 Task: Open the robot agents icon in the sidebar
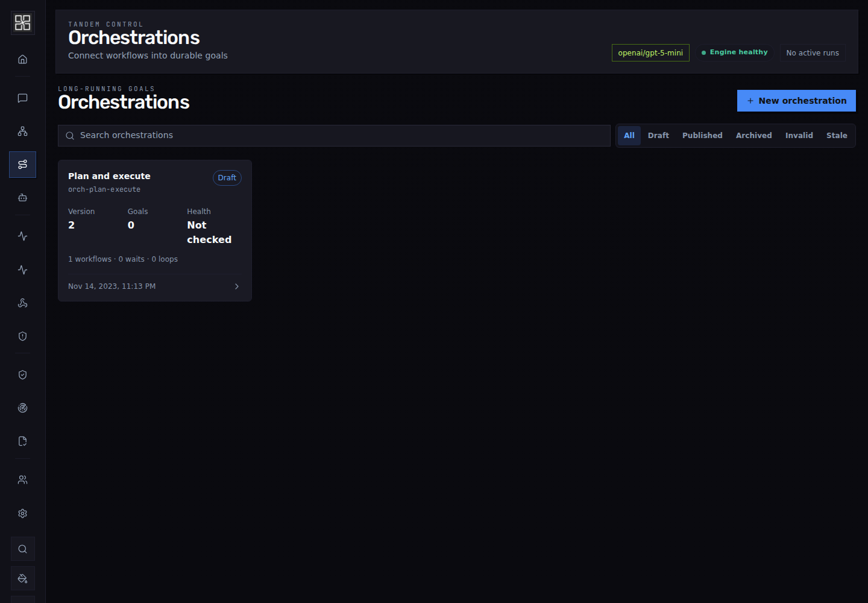pos(22,198)
